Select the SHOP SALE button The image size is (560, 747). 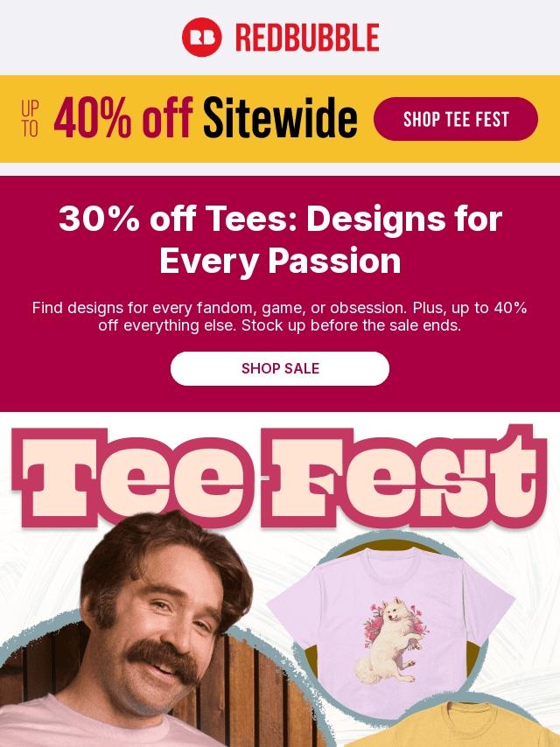(280, 368)
